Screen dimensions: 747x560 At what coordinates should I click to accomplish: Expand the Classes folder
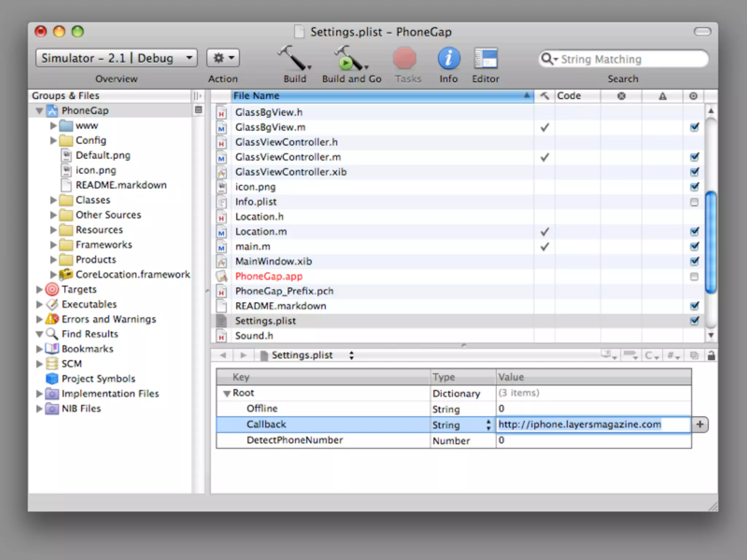click(53, 200)
